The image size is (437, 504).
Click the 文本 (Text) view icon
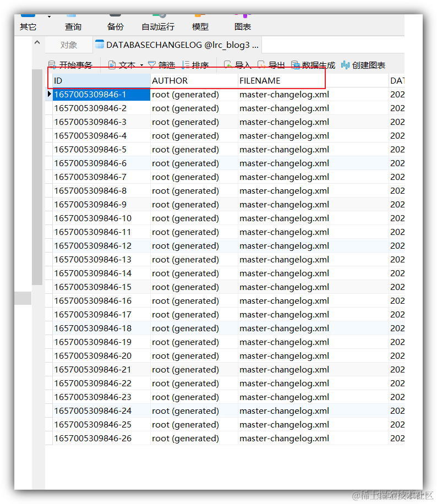coord(112,65)
